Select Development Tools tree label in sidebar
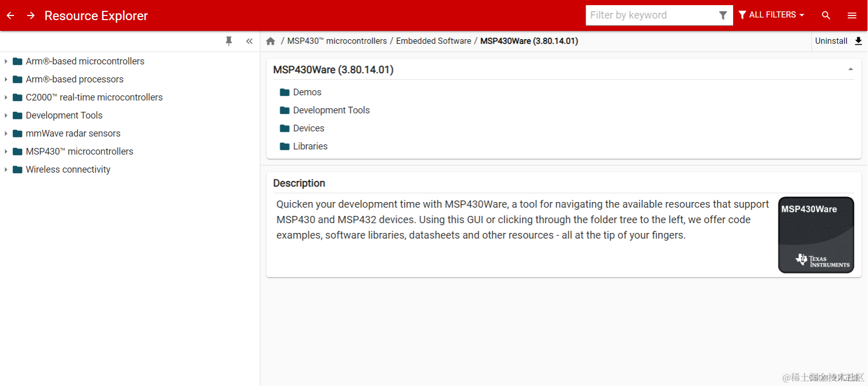Image resolution: width=868 pixels, height=386 pixels. tap(64, 115)
